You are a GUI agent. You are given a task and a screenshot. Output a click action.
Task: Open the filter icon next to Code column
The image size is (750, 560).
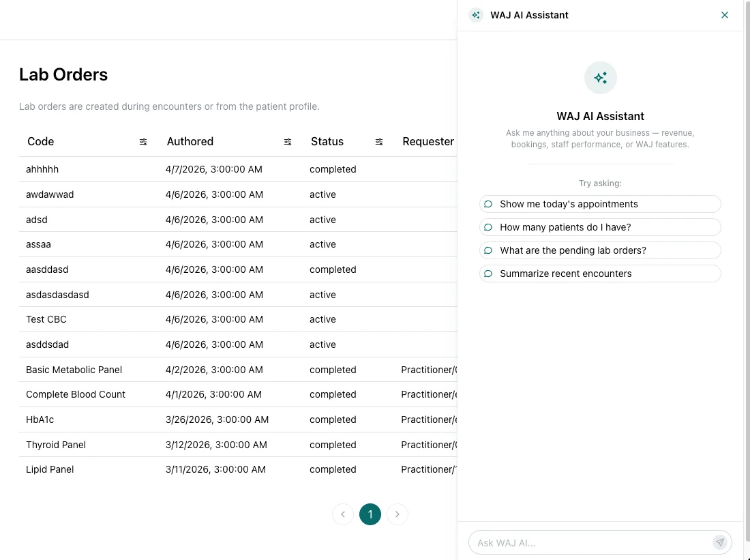[x=143, y=142]
